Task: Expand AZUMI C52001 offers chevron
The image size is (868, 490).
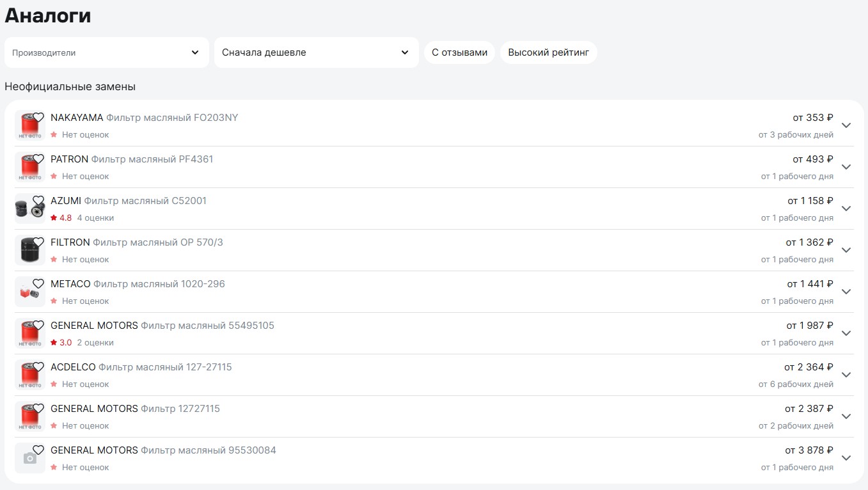Action: [846, 209]
